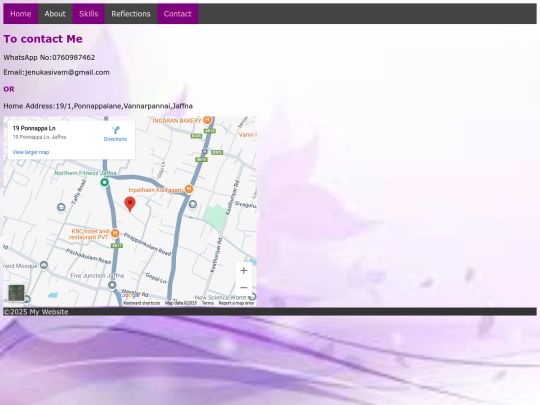The image size is (540, 405).
Task: Open the Skills nav item
Action: (89, 14)
